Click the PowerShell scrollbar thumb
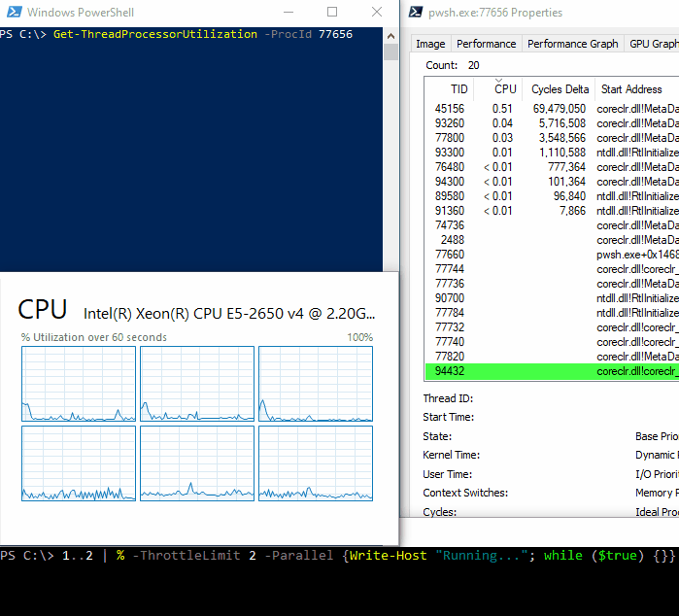Image resolution: width=679 pixels, height=616 pixels. coord(390,52)
